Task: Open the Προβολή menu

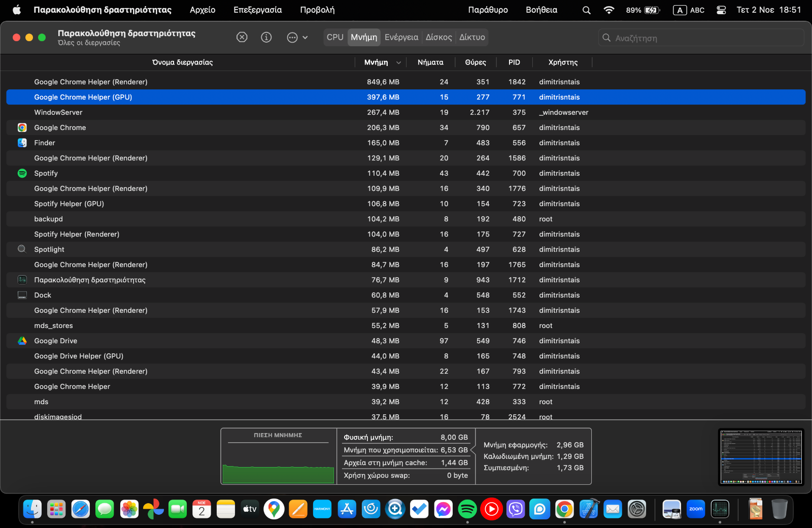Action: coord(317,10)
